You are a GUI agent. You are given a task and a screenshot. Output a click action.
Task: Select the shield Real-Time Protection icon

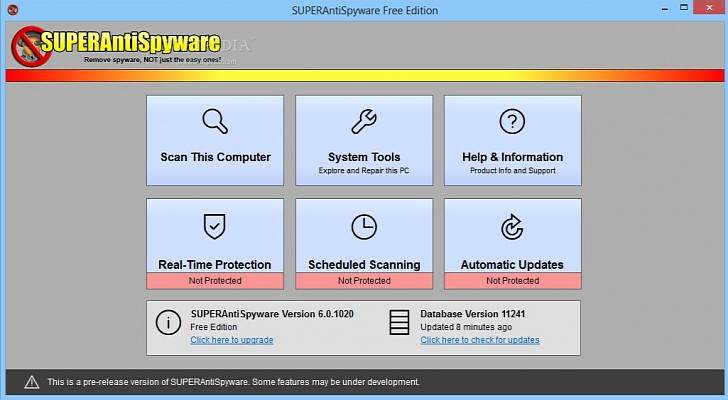click(215, 227)
